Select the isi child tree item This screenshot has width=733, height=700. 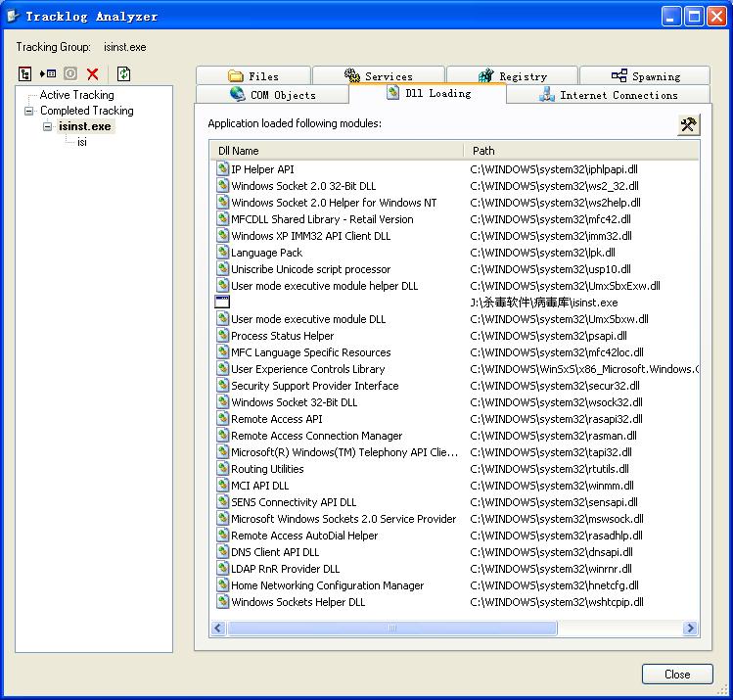click(82, 143)
